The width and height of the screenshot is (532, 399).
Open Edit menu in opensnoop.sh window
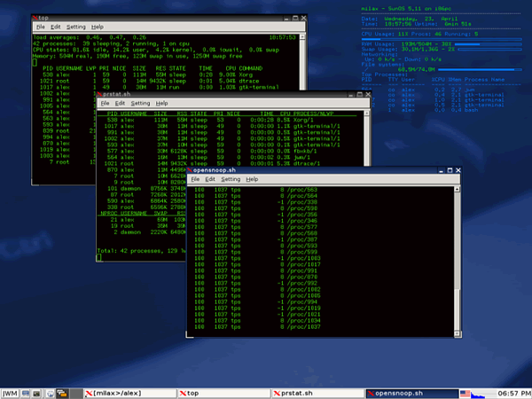pyautogui.click(x=210, y=179)
